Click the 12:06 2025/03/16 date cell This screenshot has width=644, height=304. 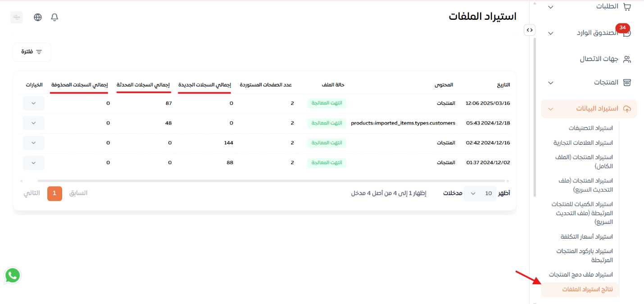[x=488, y=103]
